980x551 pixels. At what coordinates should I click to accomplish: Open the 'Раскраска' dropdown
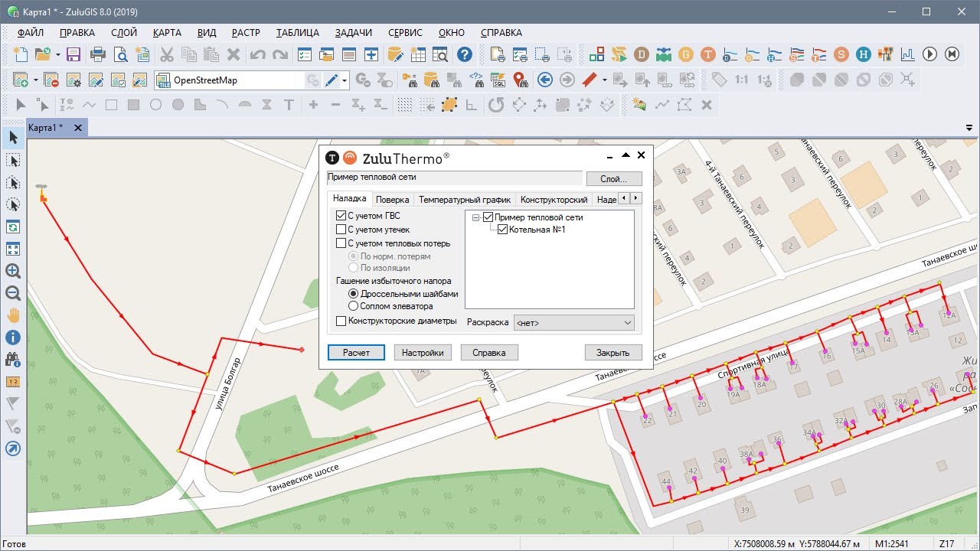click(574, 323)
